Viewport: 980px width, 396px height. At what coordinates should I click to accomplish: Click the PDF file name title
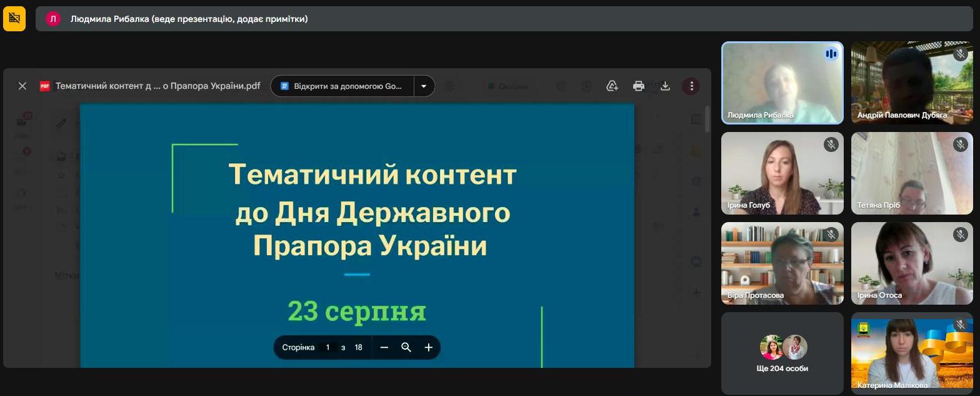coord(157,86)
